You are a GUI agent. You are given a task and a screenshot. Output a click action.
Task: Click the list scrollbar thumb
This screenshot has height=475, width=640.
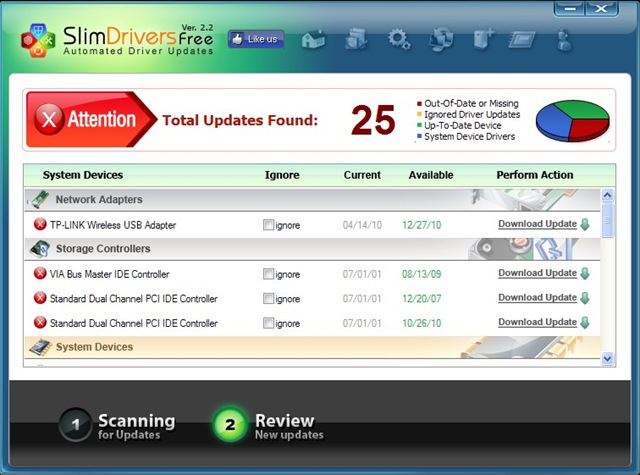pyautogui.click(x=607, y=220)
